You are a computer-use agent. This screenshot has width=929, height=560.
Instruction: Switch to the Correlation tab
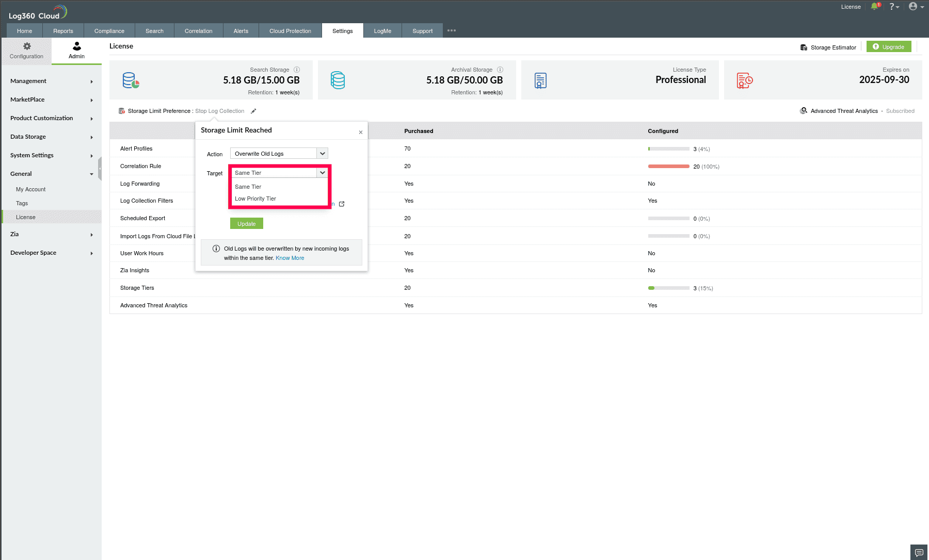[x=199, y=31]
